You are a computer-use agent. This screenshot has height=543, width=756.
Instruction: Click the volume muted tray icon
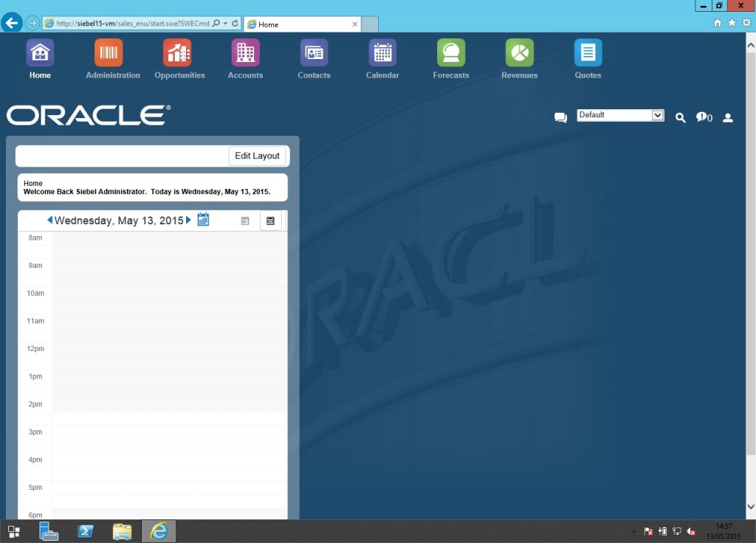click(x=691, y=531)
